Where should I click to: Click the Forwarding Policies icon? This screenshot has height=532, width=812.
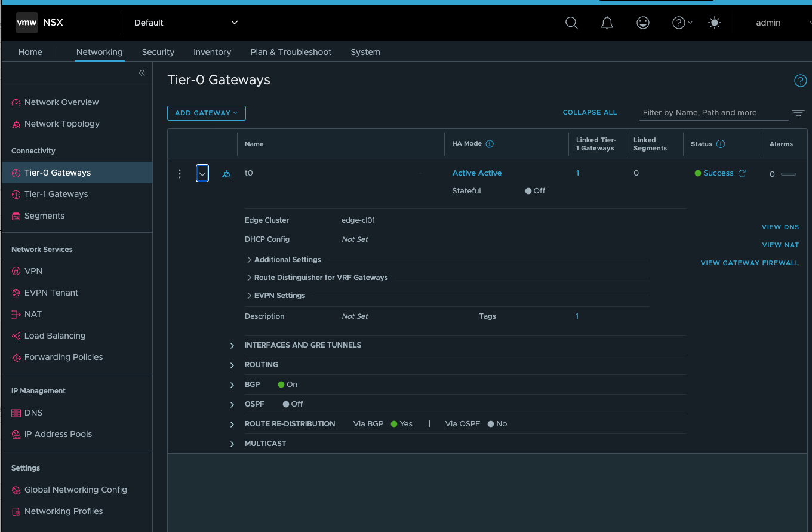pyautogui.click(x=16, y=358)
